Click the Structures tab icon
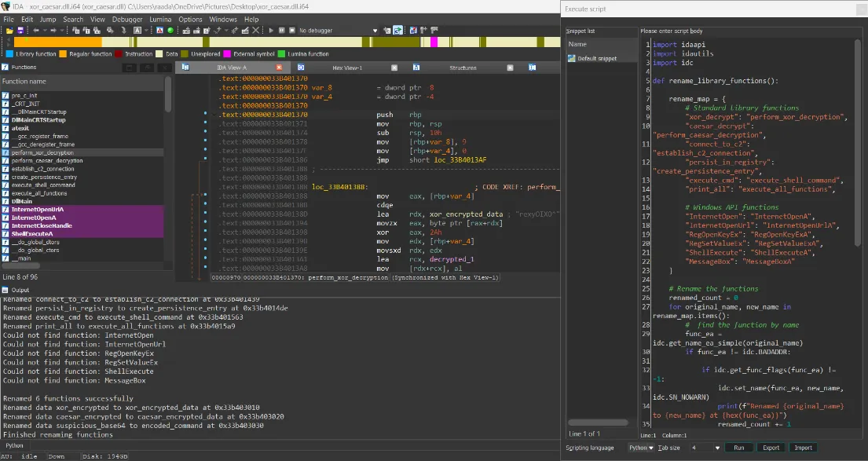 pos(416,68)
